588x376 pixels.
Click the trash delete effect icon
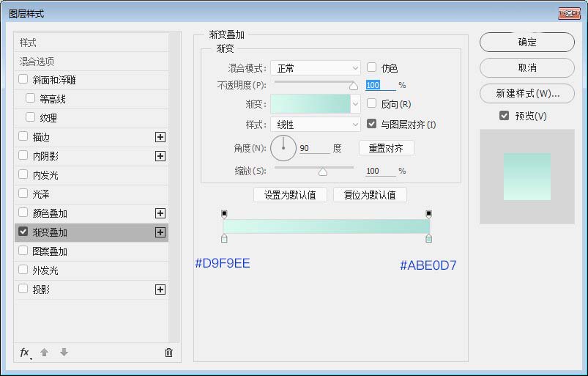click(168, 353)
